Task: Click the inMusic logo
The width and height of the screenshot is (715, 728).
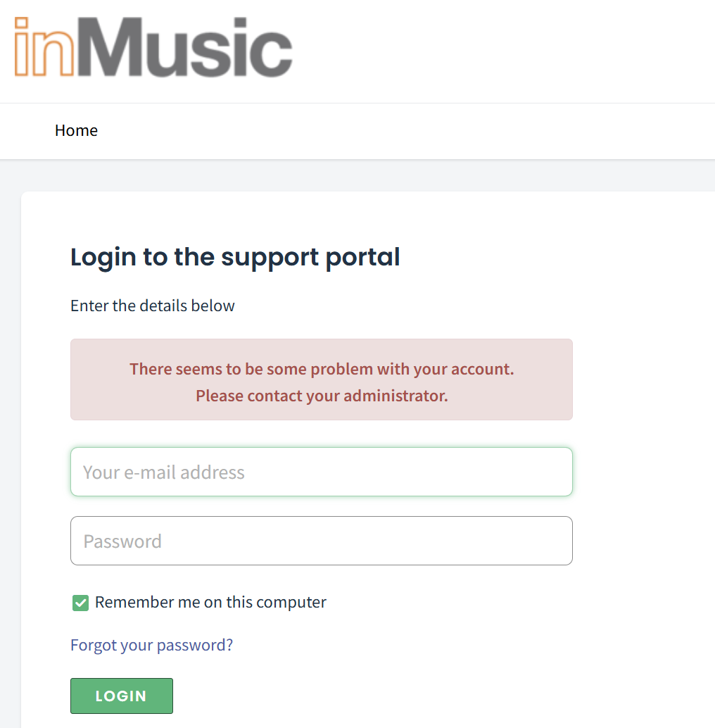Action: pos(153,47)
